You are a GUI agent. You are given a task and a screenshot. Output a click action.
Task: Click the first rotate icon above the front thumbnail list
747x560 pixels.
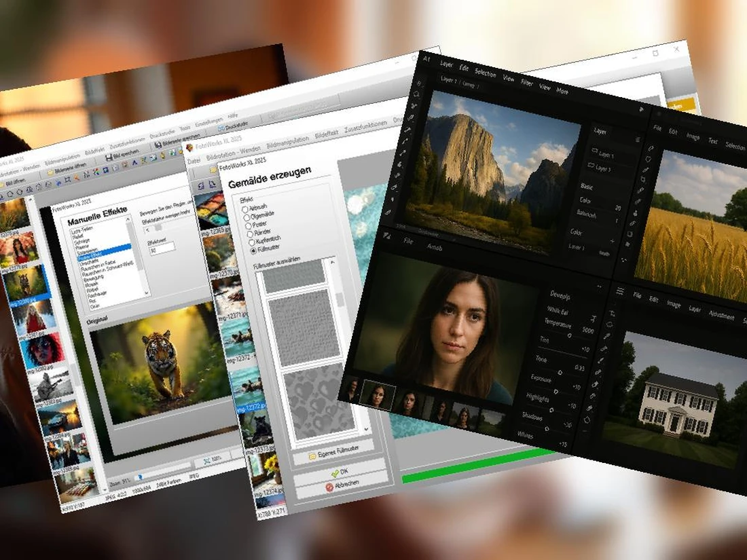pyautogui.click(x=202, y=186)
